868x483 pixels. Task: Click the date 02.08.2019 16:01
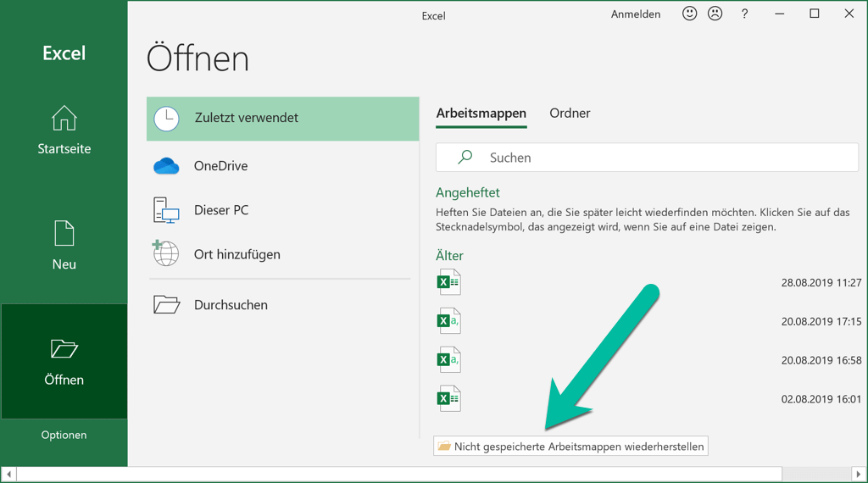tap(821, 399)
